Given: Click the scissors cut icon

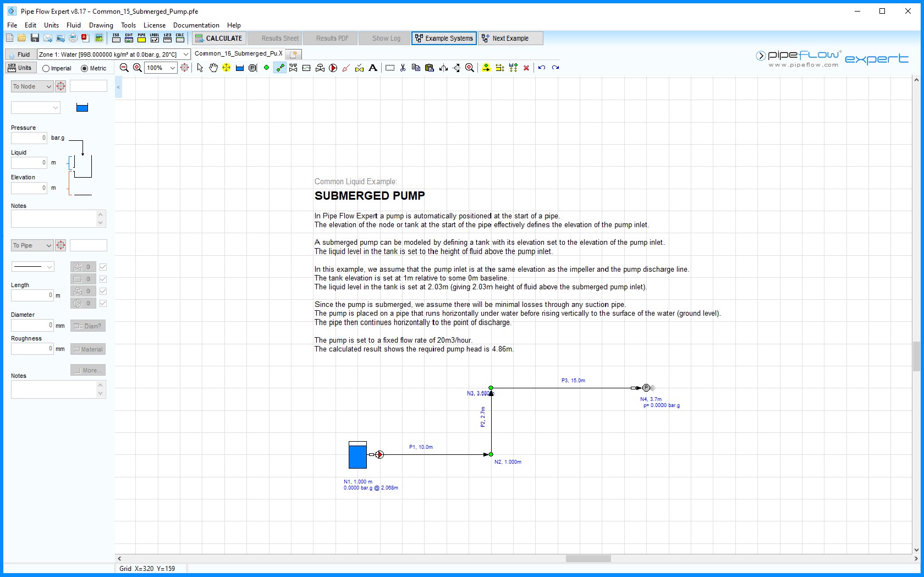Looking at the screenshot, I should (x=403, y=68).
